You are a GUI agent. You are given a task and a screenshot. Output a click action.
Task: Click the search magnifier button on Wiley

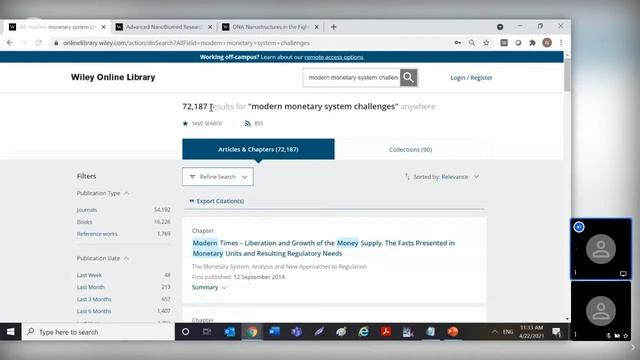click(x=409, y=78)
